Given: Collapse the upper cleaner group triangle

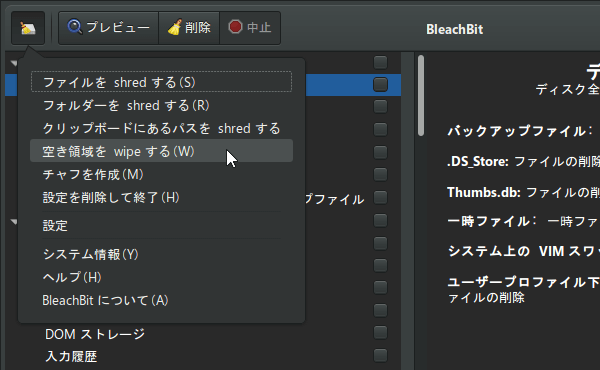Looking at the screenshot, I should pyautogui.click(x=14, y=63).
